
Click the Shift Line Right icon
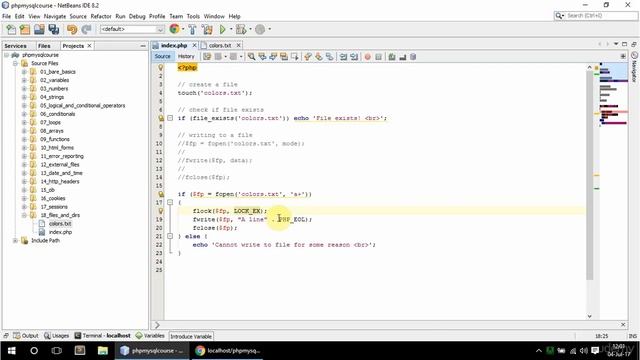coord(354,57)
